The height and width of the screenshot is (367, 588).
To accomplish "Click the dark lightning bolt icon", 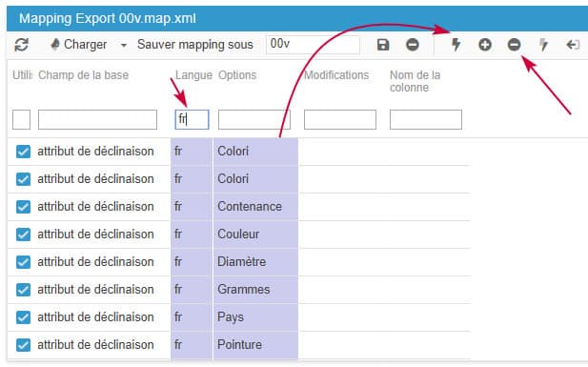I will pyautogui.click(x=456, y=45).
